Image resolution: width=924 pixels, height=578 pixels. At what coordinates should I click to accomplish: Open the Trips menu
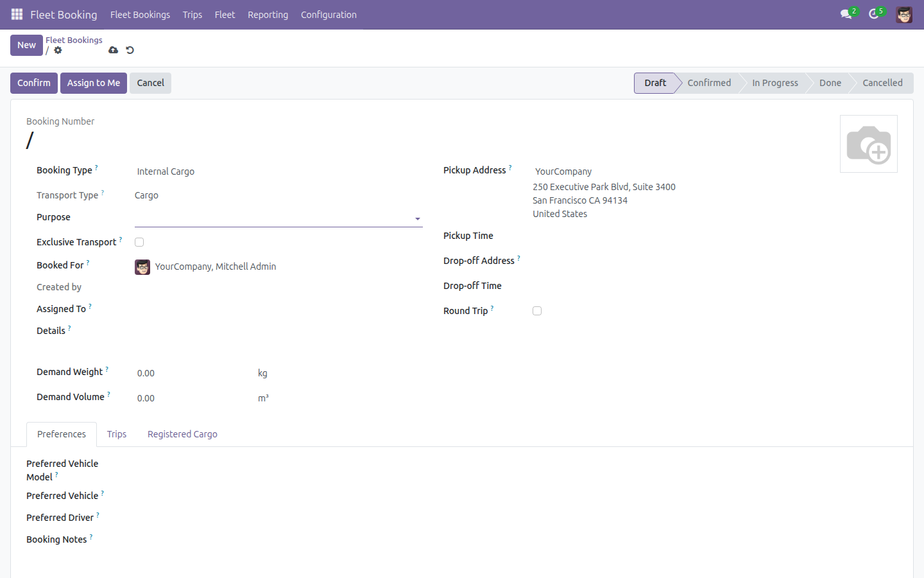tap(192, 14)
